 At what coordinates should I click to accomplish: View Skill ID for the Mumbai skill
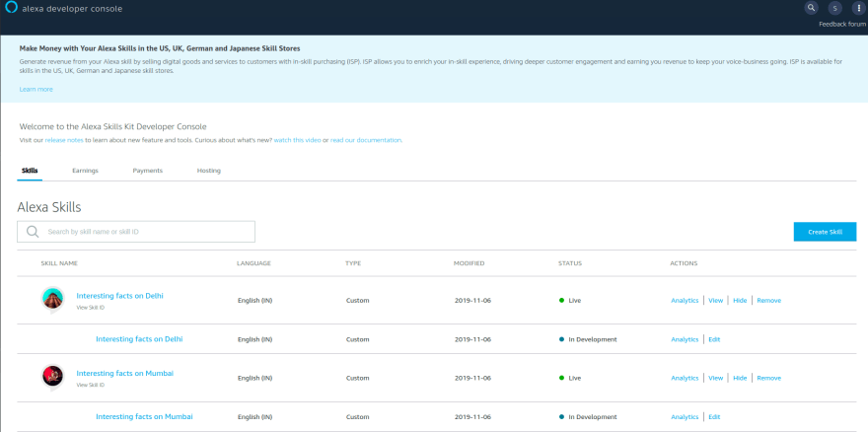click(90, 385)
